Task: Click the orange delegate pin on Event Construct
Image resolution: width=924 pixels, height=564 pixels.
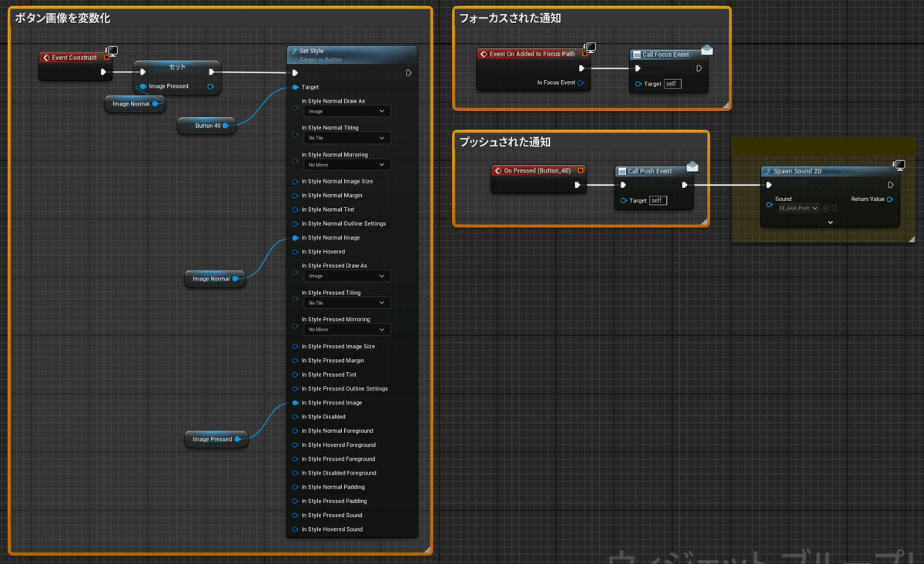Action: 107,58
